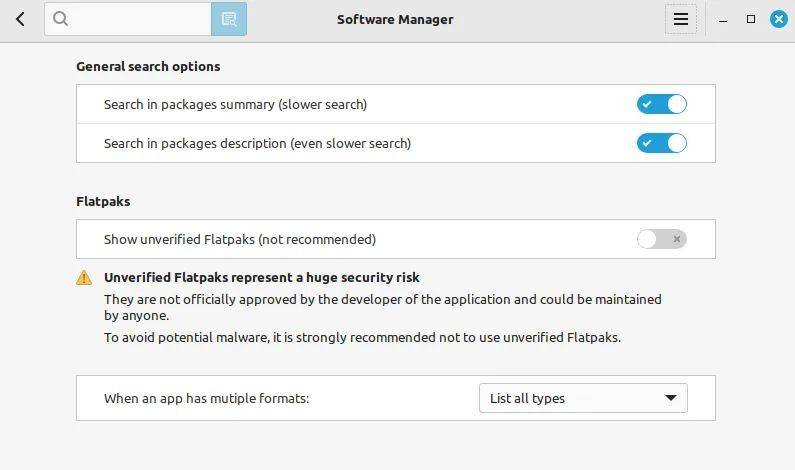
Task: Go back using the back arrow
Action: pos(20,19)
